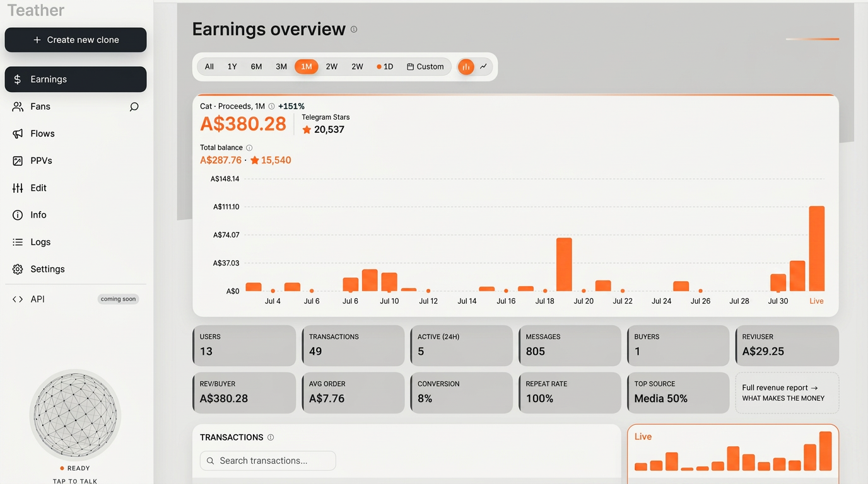Open the TOP SOURCE Media 50% card
The height and width of the screenshot is (484, 868).
pos(678,393)
